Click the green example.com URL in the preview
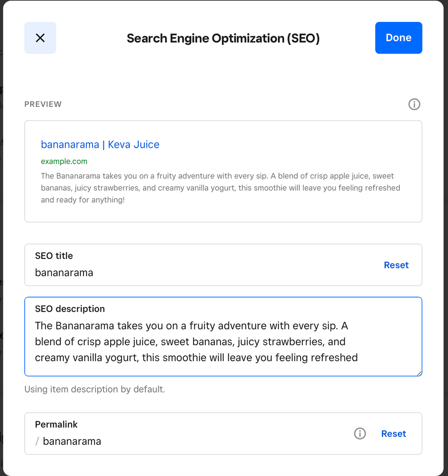448x476 pixels. pyautogui.click(x=64, y=161)
